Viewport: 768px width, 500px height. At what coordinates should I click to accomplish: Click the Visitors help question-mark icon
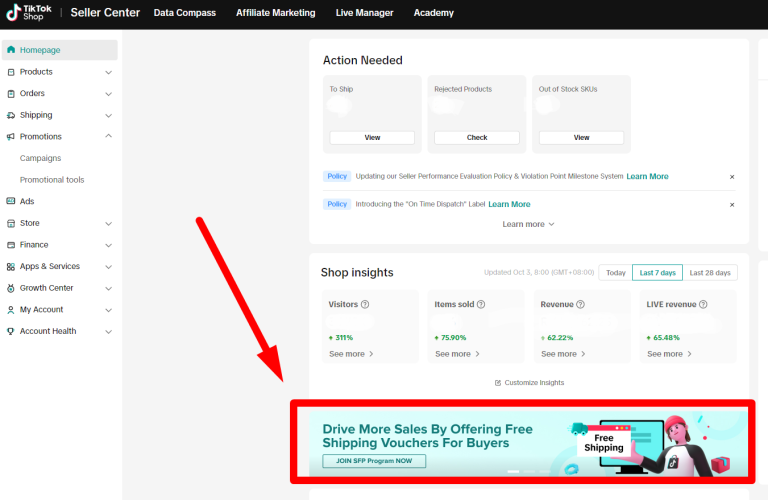365,304
